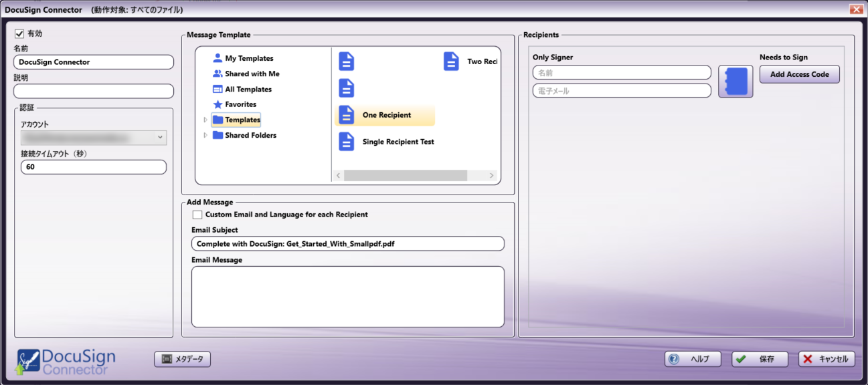The height and width of the screenshot is (385, 868).
Task: Open ヘルプ help
Action: click(693, 359)
